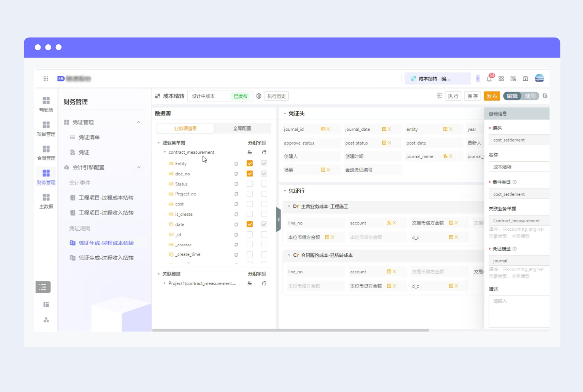The image size is (583, 392).
Task: Collapse the 关联维度 section
Action: pos(159,274)
